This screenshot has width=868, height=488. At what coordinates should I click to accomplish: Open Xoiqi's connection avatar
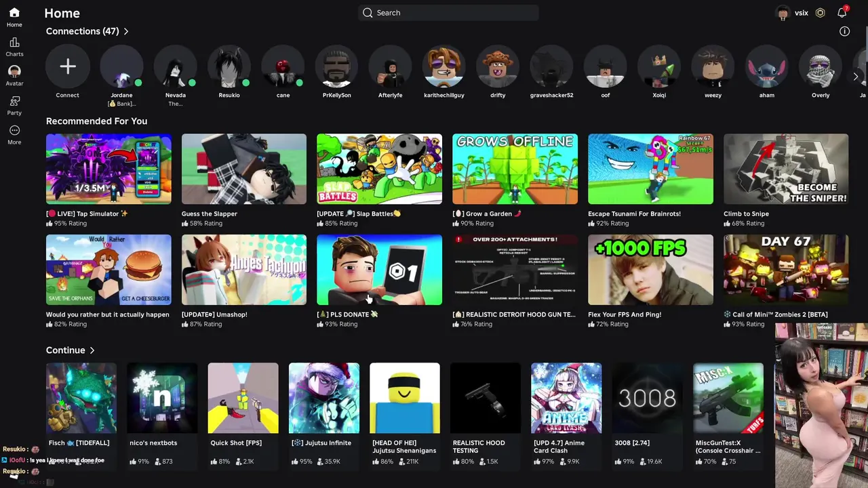click(x=659, y=66)
